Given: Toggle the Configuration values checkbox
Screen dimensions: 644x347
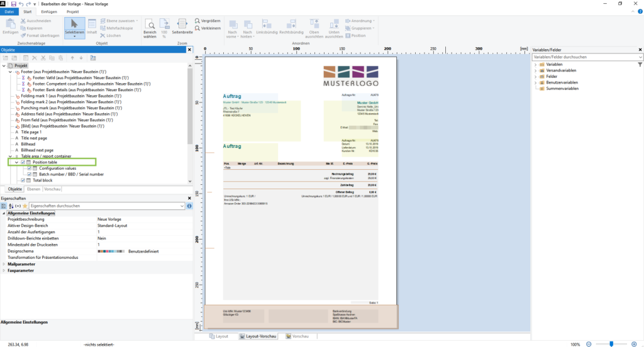Looking at the screenshot, I should 29,168.
